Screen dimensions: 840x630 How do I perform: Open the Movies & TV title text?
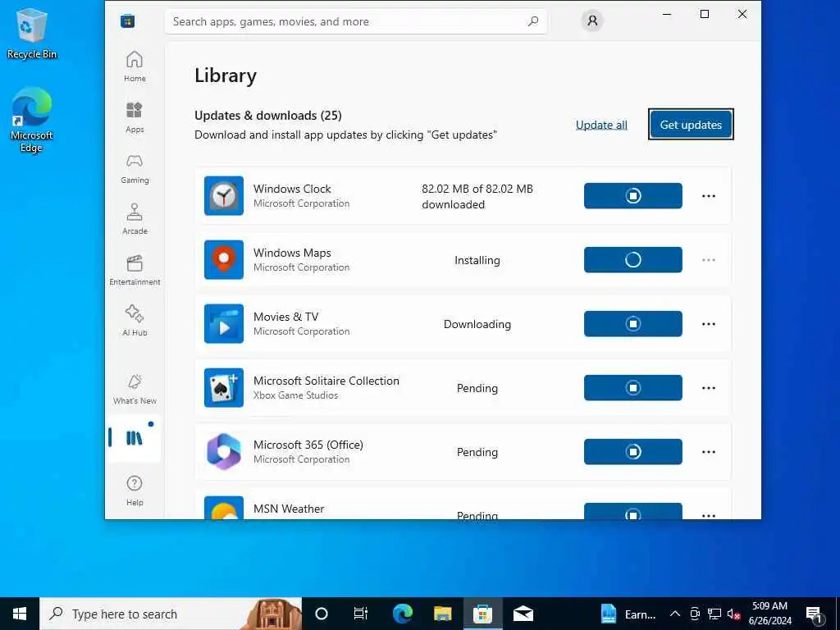[285, 317]
